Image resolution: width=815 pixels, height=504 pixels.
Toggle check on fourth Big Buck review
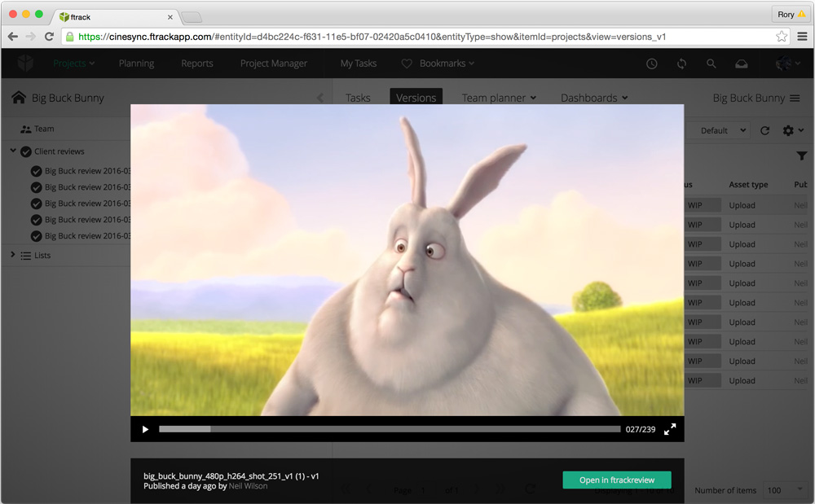[x=37, y=220]
